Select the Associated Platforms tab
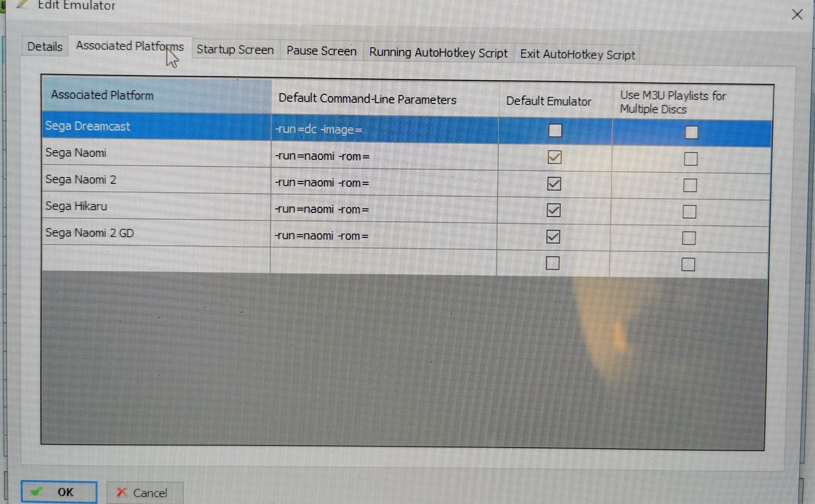The width and height of the screenshot is (815, 504). coord(130,46)
